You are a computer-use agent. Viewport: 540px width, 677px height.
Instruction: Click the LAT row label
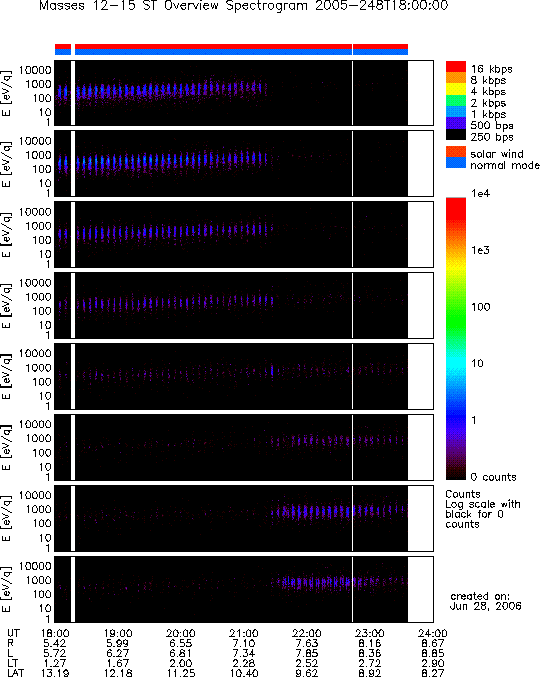[16, 673]
